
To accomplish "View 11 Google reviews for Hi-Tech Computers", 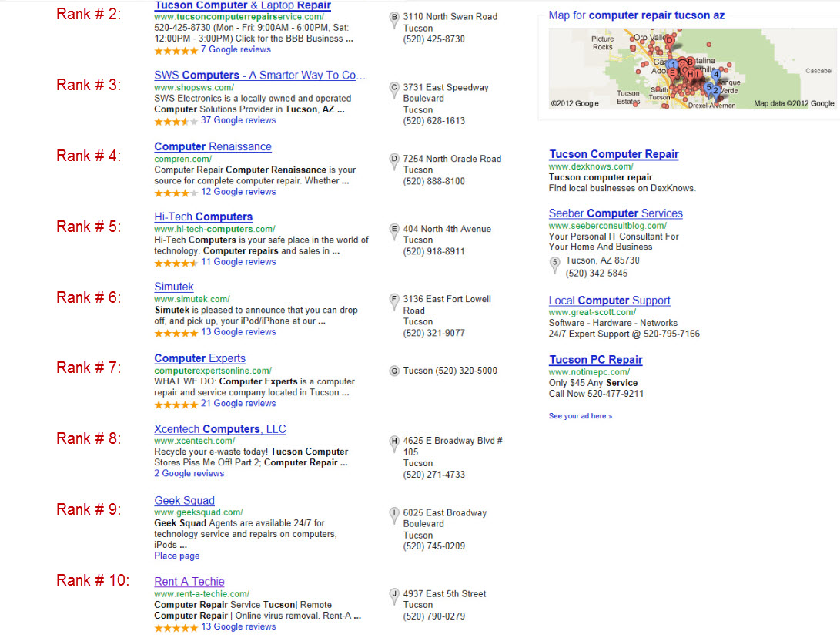I will point(239,262).
